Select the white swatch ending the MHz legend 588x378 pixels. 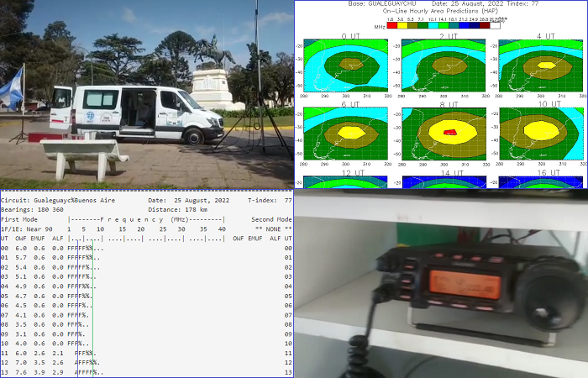[x=496, y=25]
